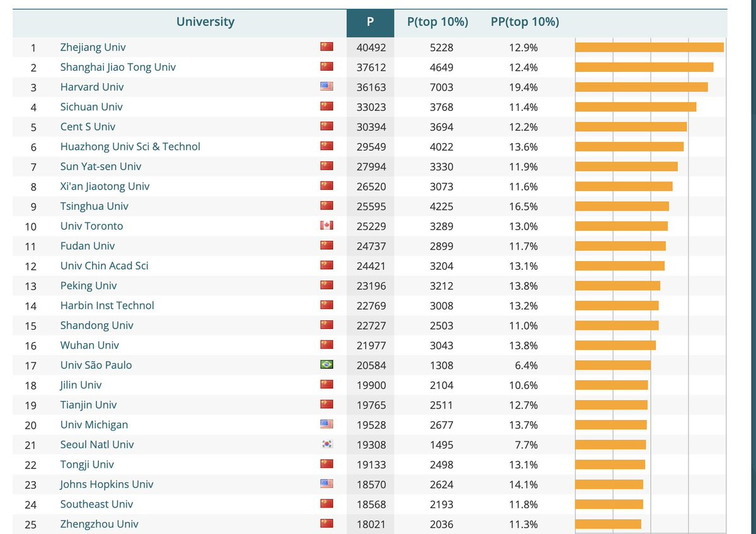Open the Xi'an Jiaotong Univ link

point(105,186)
